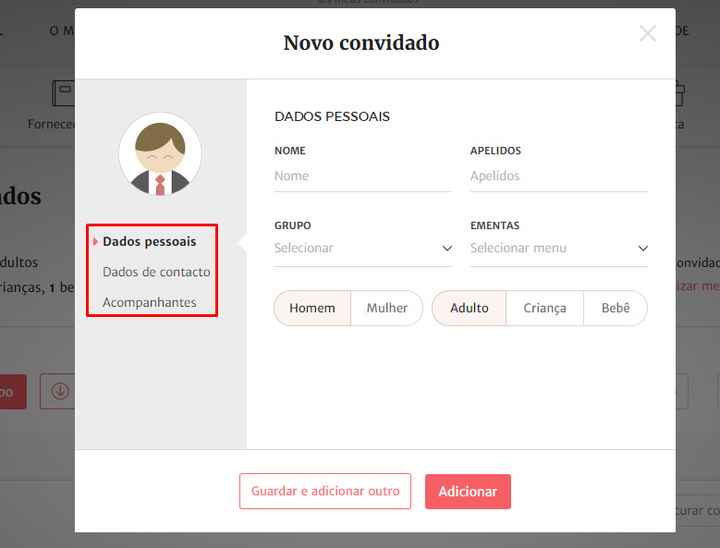
Task: Click the red arrow beside Dados pessoais
Action: pyautogui.click(x=95, y=242)
